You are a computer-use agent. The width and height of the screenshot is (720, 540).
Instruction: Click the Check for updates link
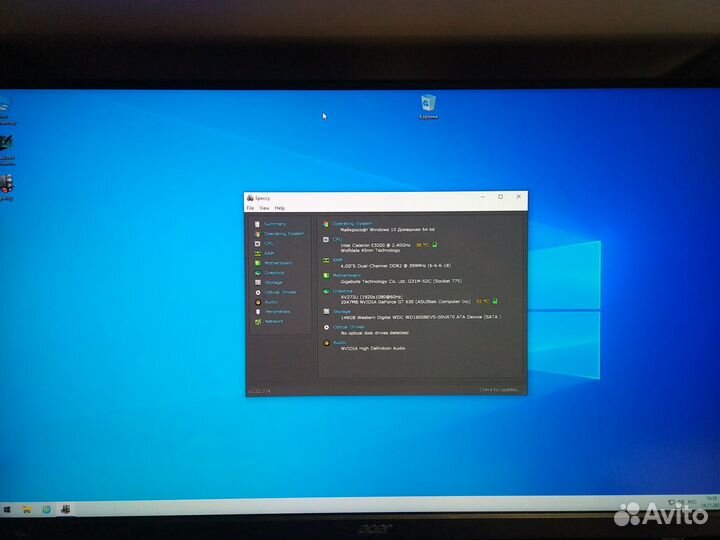pos(499,390)
